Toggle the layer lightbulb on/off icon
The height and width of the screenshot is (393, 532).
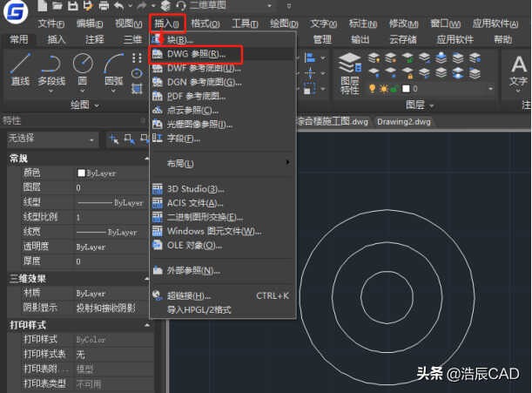tap(372, 88)
